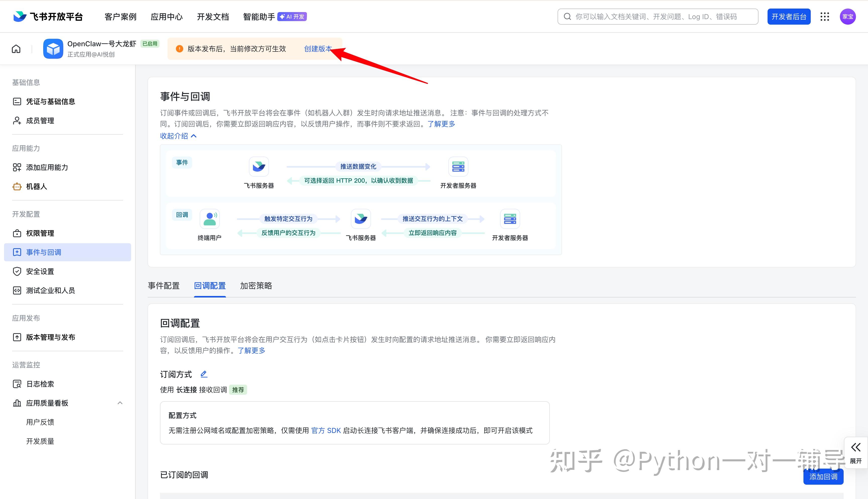Click the OpenClaw app cube icon

tap(53, 49)
